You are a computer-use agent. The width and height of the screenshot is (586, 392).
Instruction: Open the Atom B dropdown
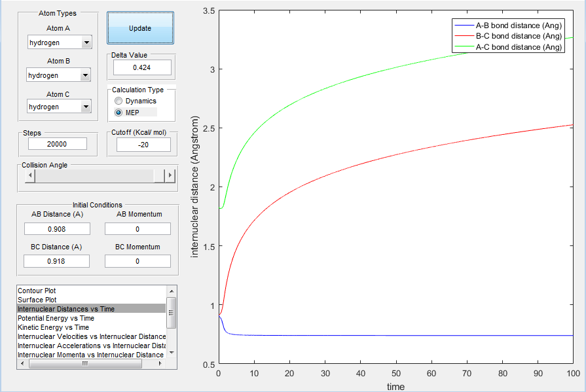pyautogui.click(x=59, y=75)
